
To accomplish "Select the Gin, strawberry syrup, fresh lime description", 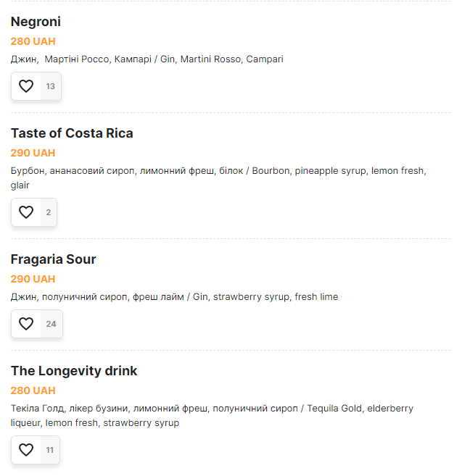I will (x=174, y=297).
